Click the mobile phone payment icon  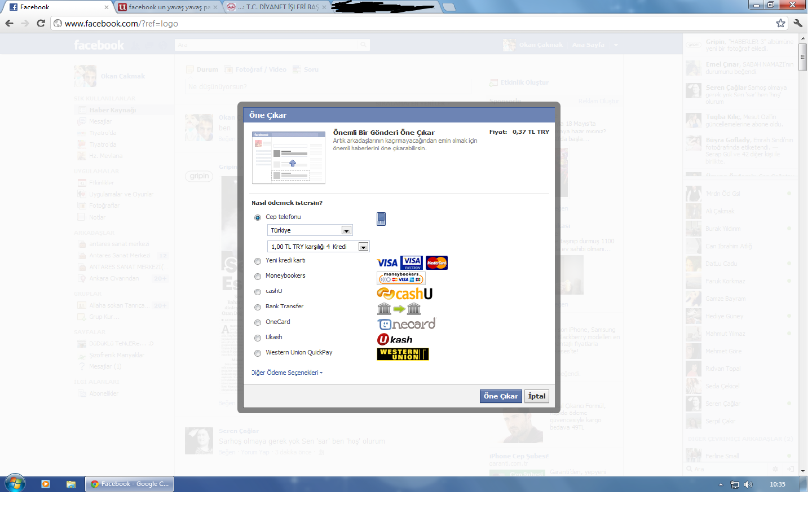(381, 219)
